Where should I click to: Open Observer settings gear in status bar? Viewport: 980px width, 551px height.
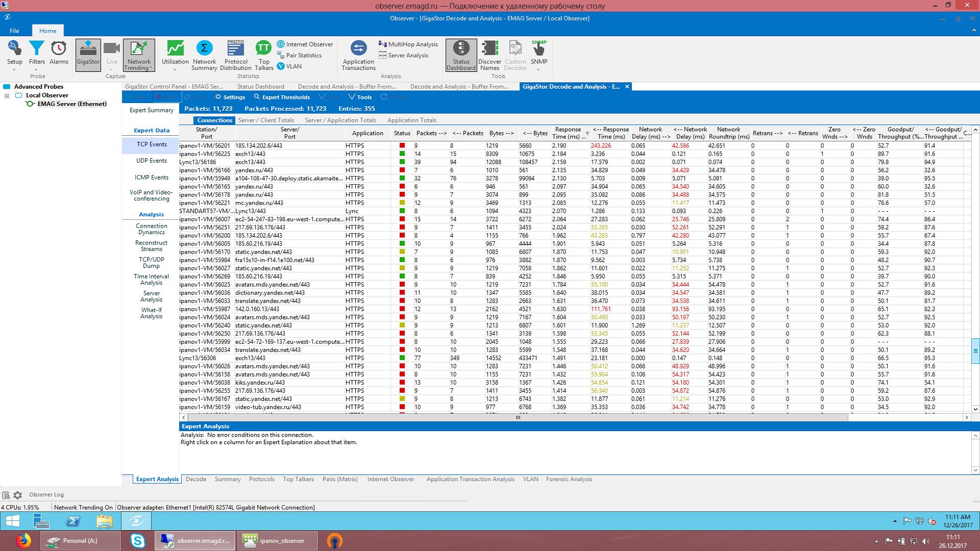(x=18, y=495)
